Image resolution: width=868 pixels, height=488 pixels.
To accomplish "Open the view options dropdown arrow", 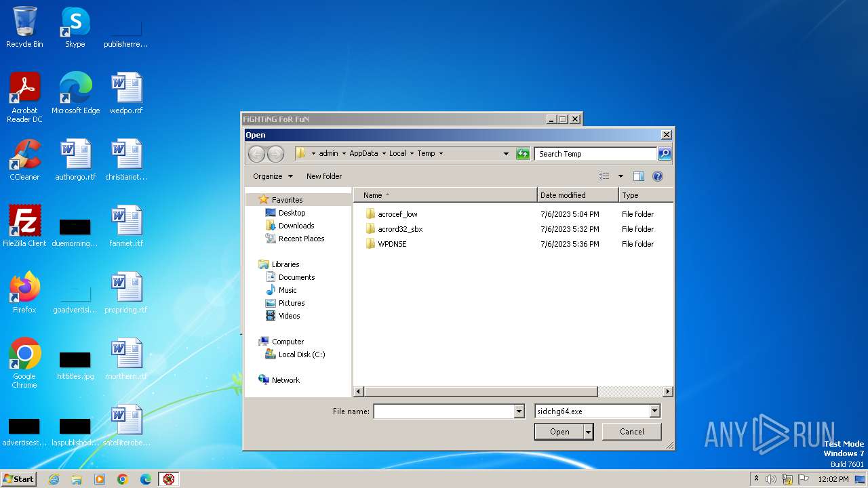I will (x=620, y=176).
